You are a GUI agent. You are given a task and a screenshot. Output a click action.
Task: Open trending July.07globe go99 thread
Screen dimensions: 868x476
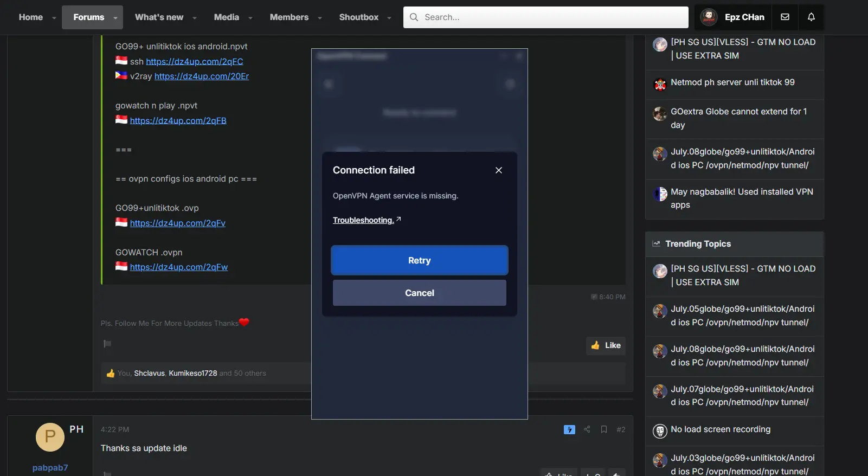742,396
